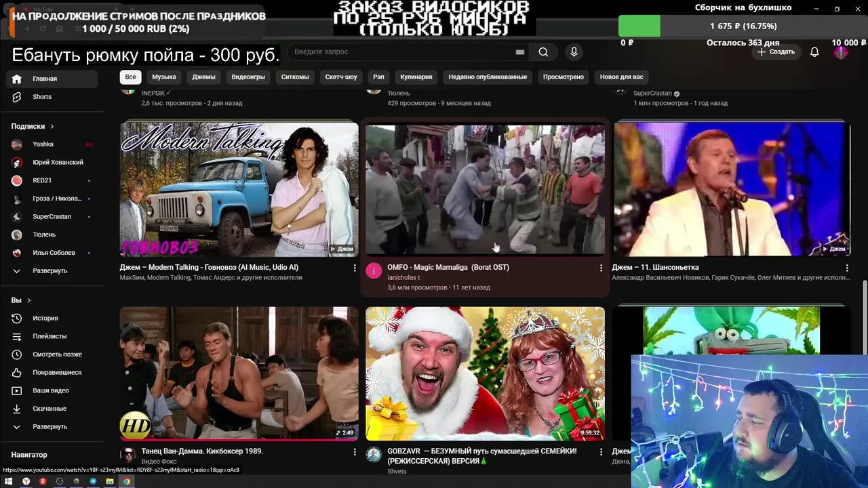Select the Кулинария filter chip
Screen dimensions: 868x488
[416, 77]
